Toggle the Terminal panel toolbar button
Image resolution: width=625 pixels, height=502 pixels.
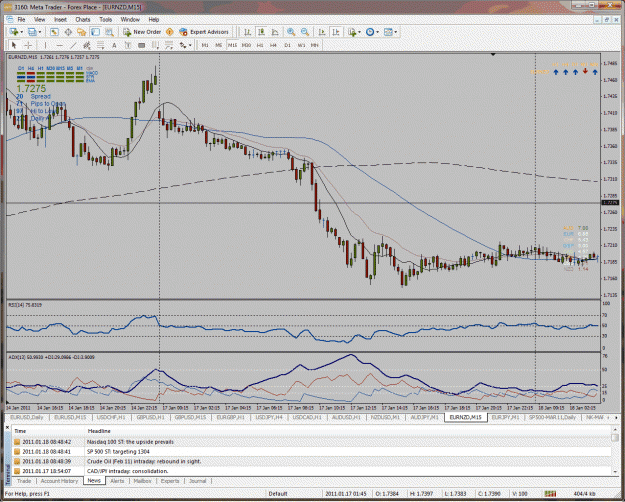pos(95,32)
